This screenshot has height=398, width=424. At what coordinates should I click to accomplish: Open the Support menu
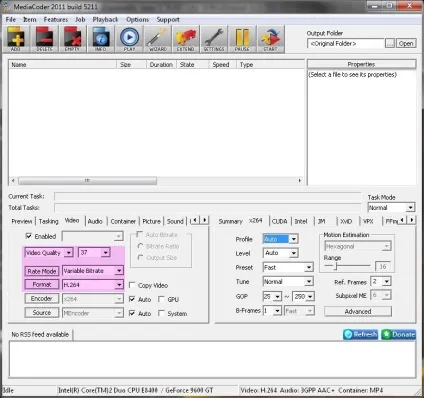point(168,19)
